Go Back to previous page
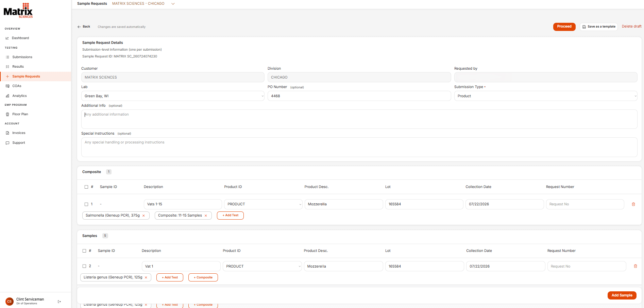 tap(84, 27)
